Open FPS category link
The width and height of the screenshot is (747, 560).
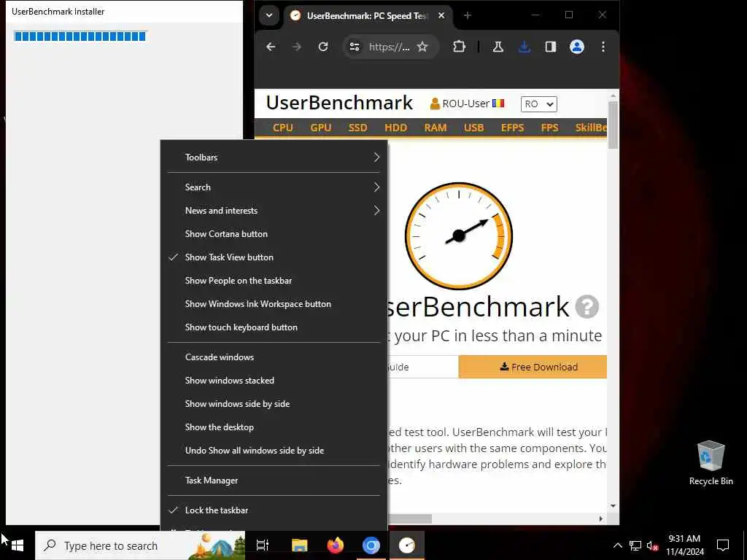550,128
